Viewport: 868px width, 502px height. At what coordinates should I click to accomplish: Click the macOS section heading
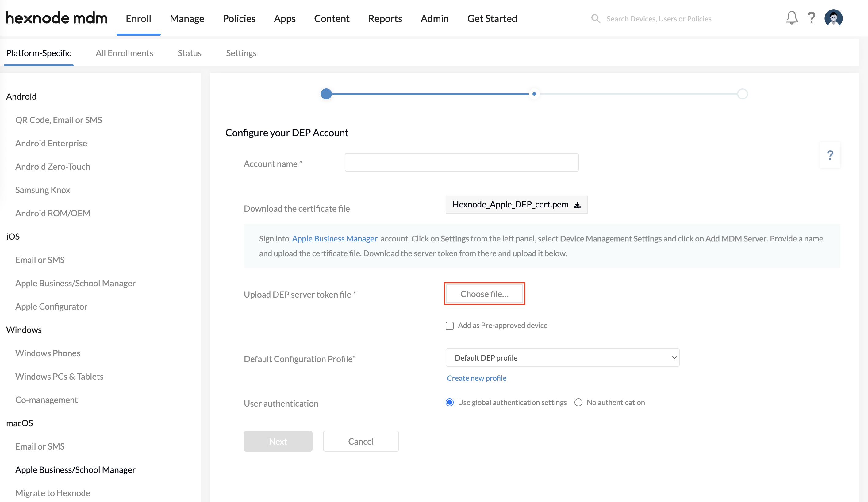[19, 423]
